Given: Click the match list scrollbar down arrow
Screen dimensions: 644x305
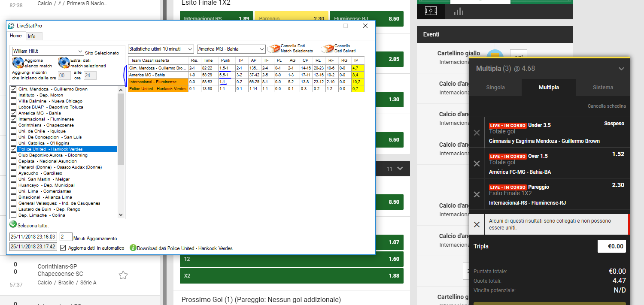Looking at the screenshot, I should [x=121, y=215].
